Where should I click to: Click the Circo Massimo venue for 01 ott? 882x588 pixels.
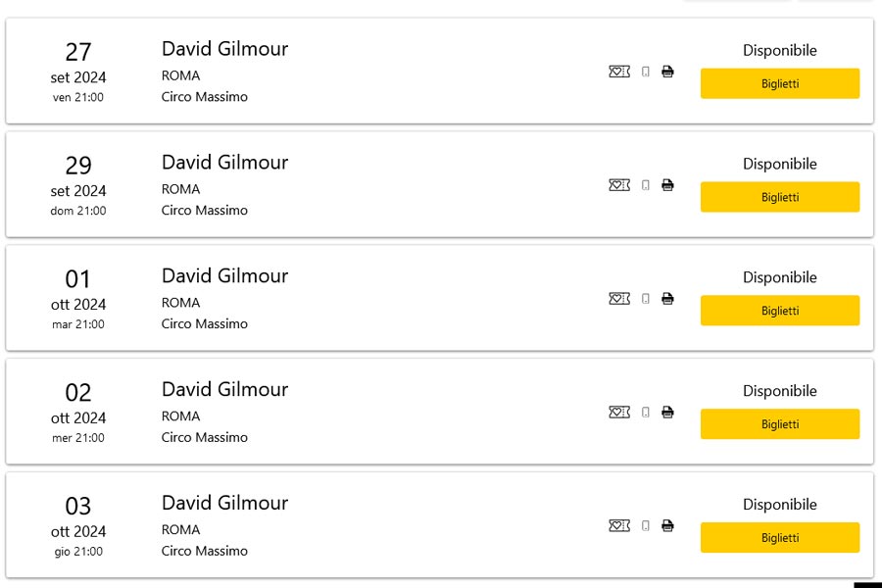[205, 324]
